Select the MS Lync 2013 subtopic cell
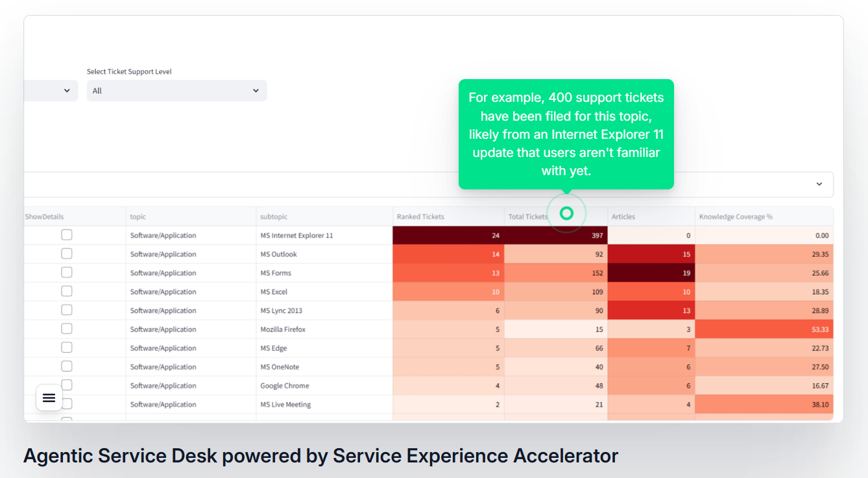 click(324, 311)
